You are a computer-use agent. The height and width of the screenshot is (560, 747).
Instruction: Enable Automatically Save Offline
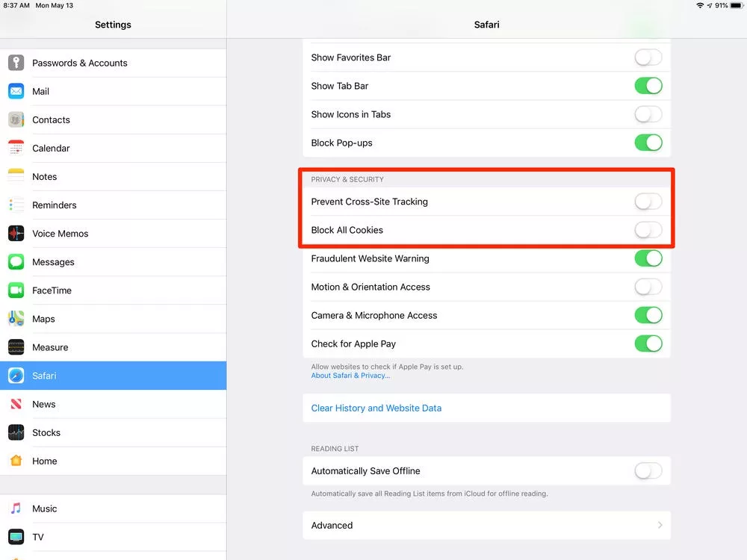coord(648,470)
